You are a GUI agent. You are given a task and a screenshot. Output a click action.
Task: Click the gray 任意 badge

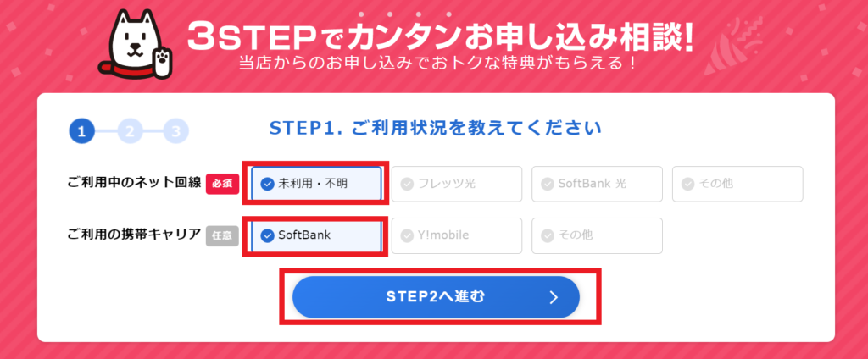(x=223, y=236)
